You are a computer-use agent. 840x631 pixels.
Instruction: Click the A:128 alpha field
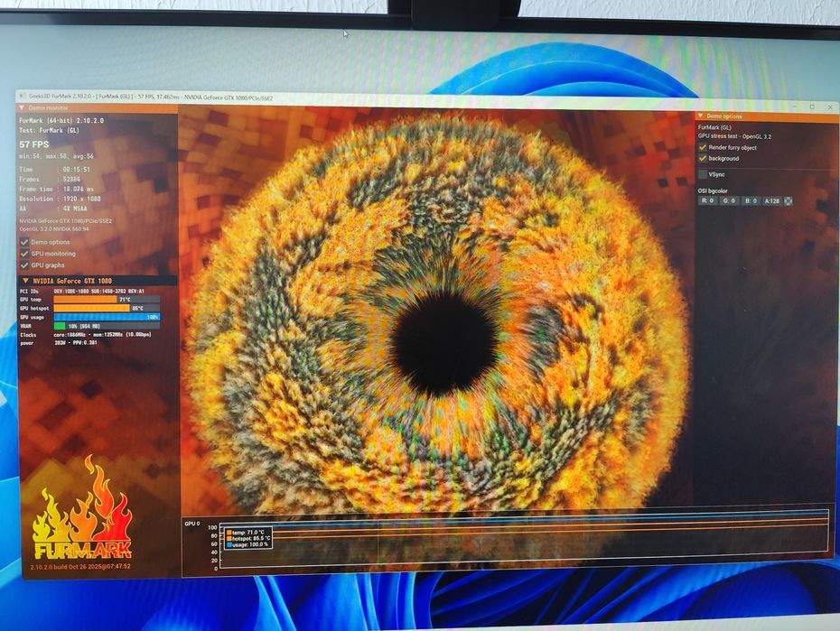tap(772, 200)
